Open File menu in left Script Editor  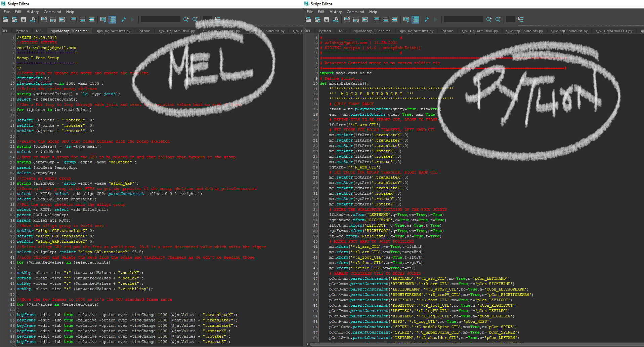pos(7,12)
